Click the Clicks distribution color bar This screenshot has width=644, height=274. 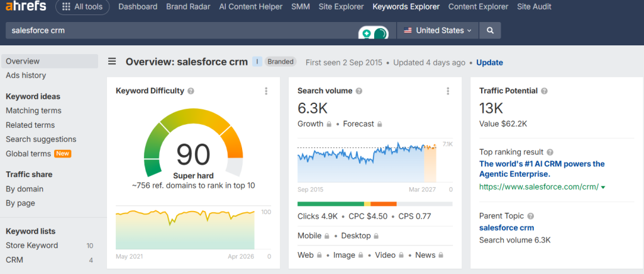tap(374, 204)
